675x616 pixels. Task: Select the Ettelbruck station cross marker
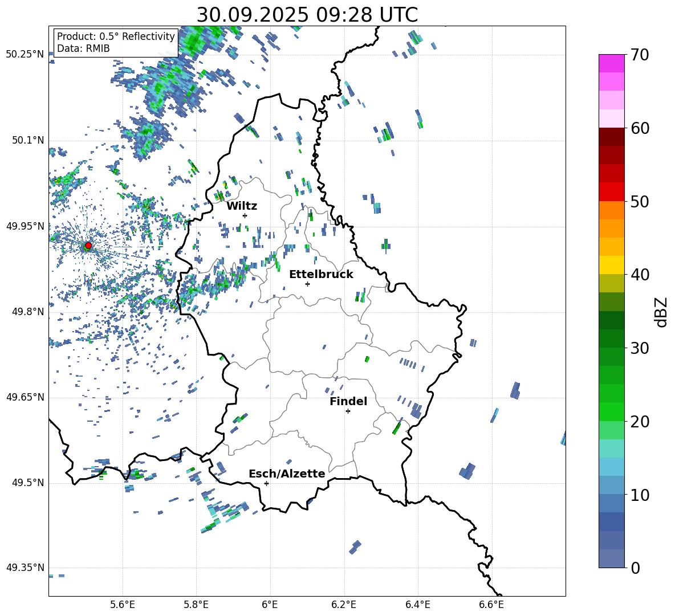click(x=307, y=284)
